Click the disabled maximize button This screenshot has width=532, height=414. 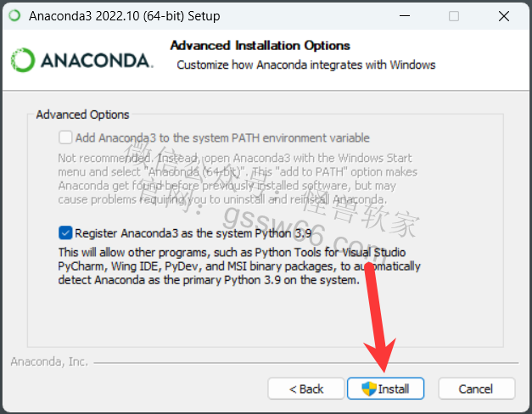[454, 16]
